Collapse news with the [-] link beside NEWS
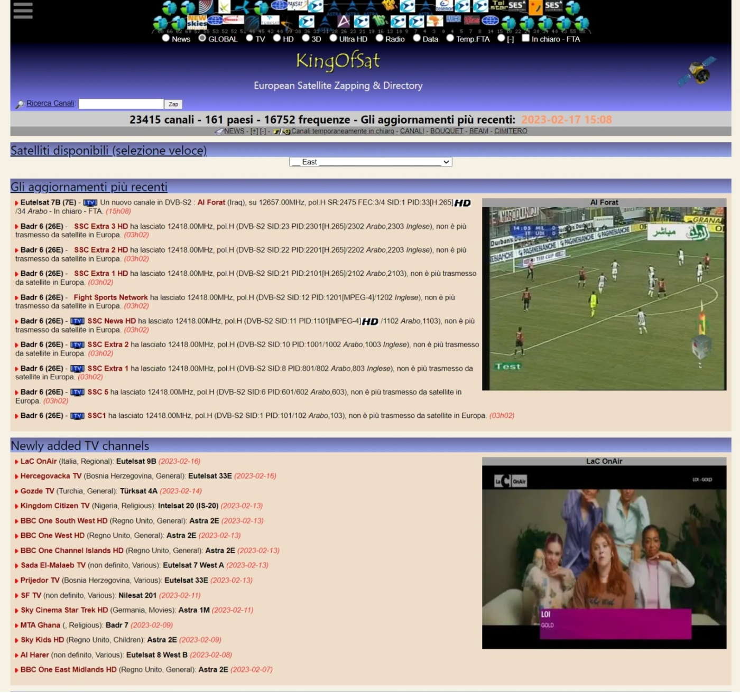 263,132
